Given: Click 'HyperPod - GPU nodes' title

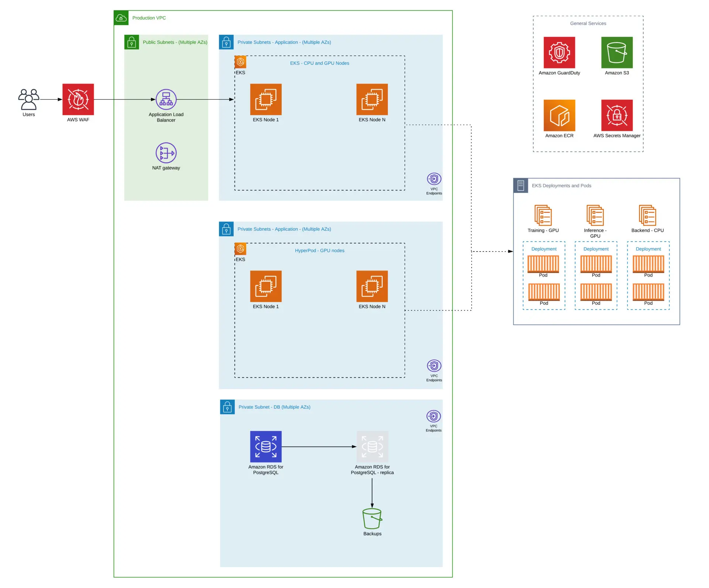Looking at the screenshot, I should (320, 250).
